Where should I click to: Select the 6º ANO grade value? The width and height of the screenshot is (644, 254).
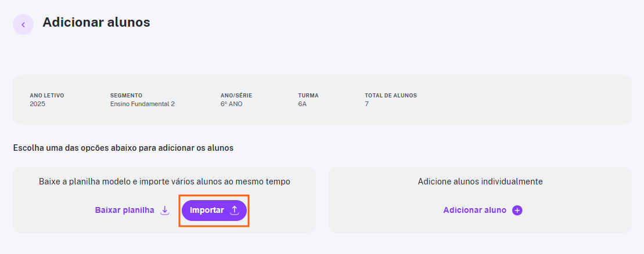[x=231, y=104]
